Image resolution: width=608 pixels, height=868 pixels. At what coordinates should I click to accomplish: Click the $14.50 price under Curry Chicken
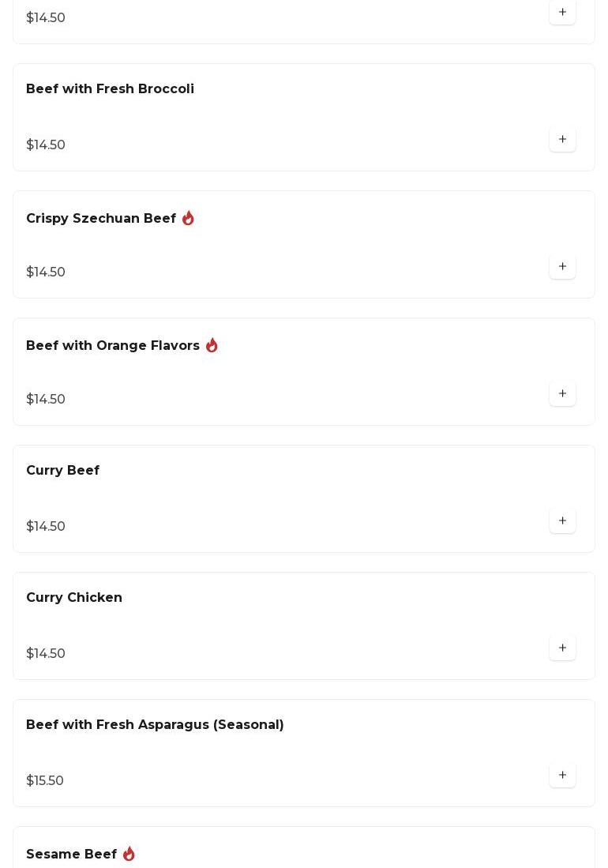pos(46,654)
